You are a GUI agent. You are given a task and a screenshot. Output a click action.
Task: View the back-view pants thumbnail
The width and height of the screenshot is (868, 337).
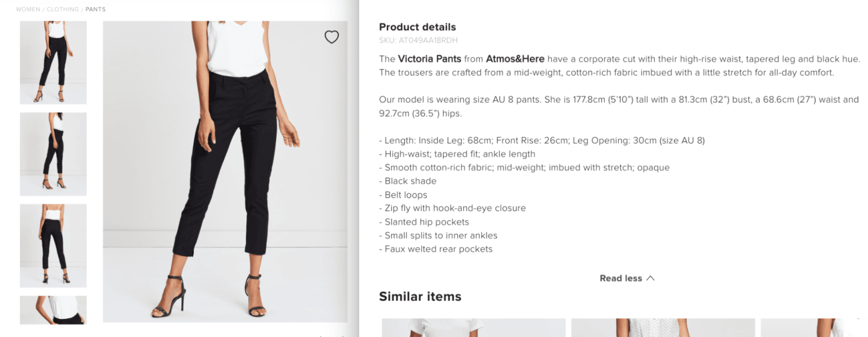click(x=53, y=245)
